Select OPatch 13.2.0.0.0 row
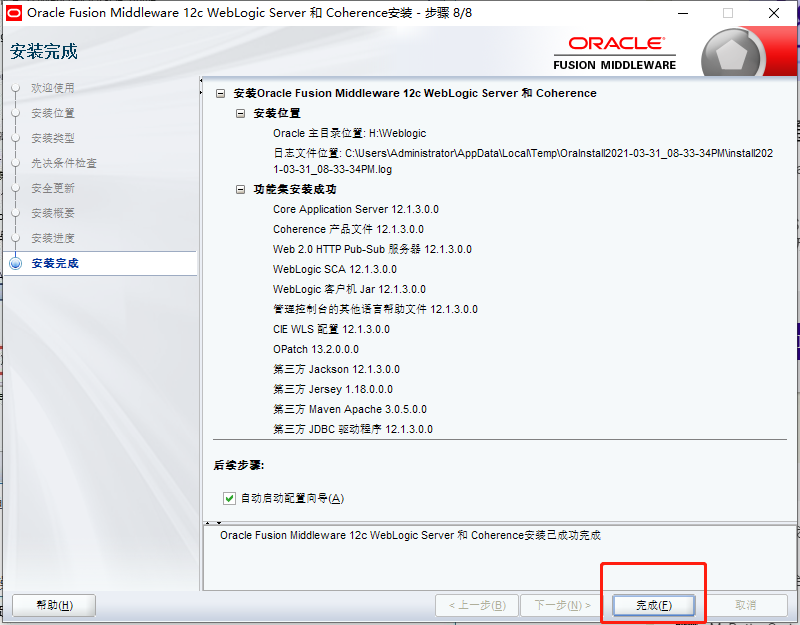 click(x=316, y=349)
